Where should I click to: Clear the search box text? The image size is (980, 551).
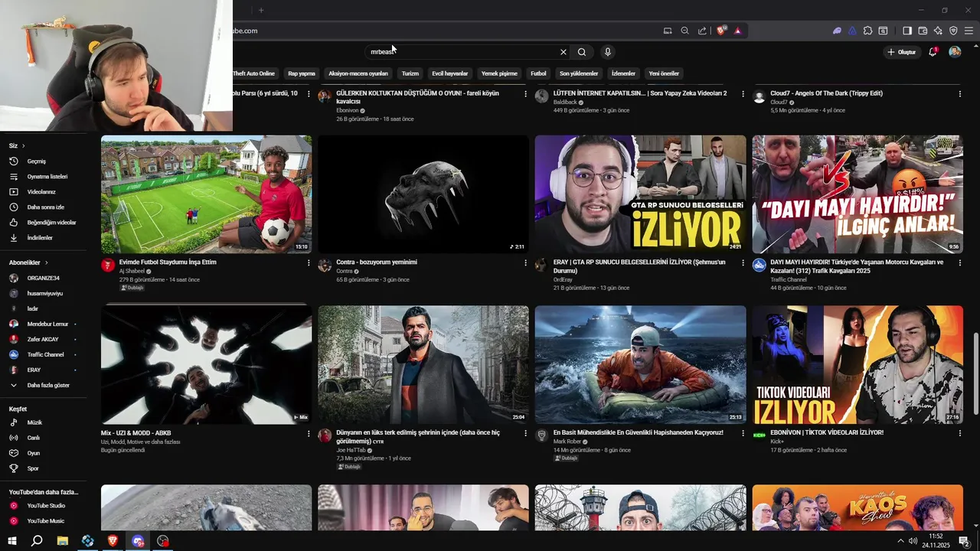pyautogui.click(x=563, y=52)
